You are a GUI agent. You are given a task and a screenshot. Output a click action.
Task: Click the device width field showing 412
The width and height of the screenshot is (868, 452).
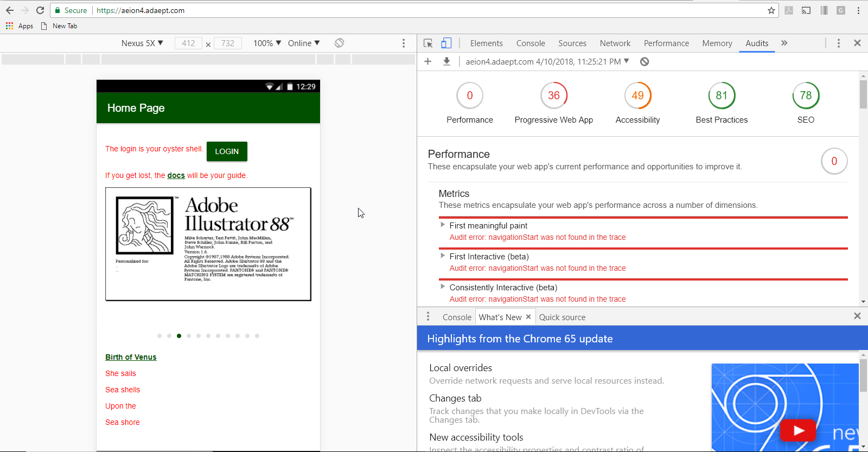188,43
